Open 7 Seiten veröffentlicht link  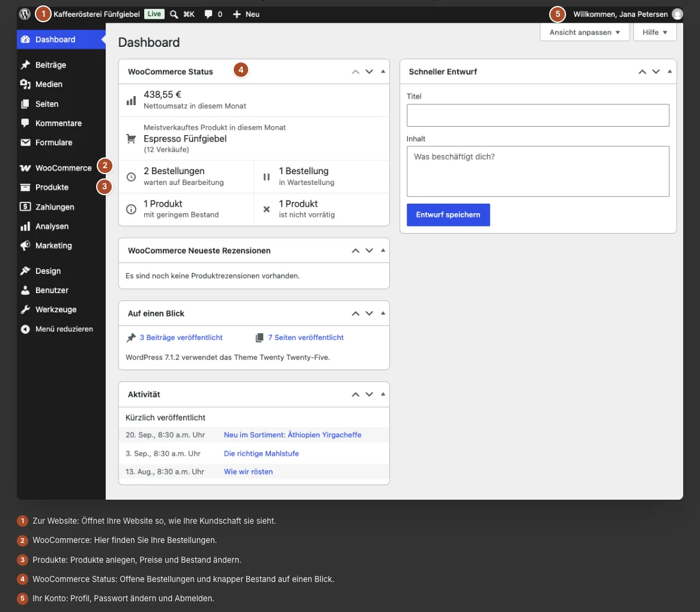click(306, 338)
